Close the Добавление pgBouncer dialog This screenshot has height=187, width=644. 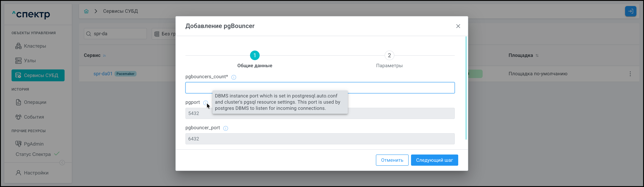(x=458, y=26)
